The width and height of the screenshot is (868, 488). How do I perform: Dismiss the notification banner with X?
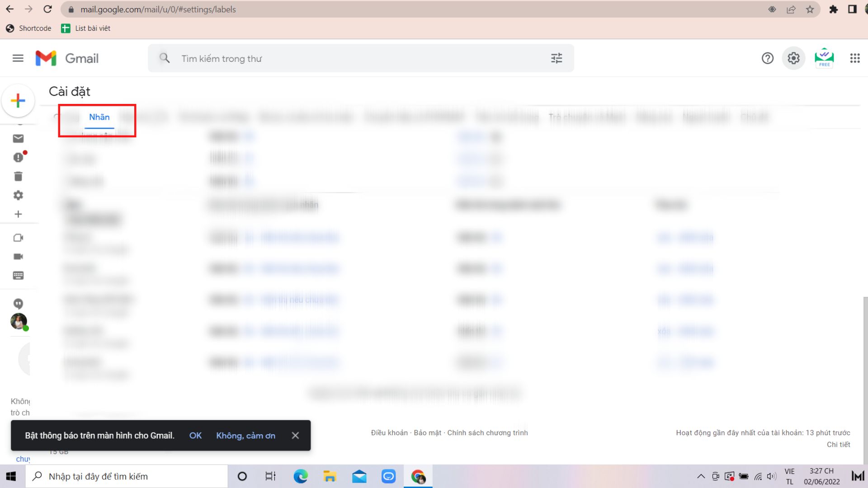[x=295, y=436]
